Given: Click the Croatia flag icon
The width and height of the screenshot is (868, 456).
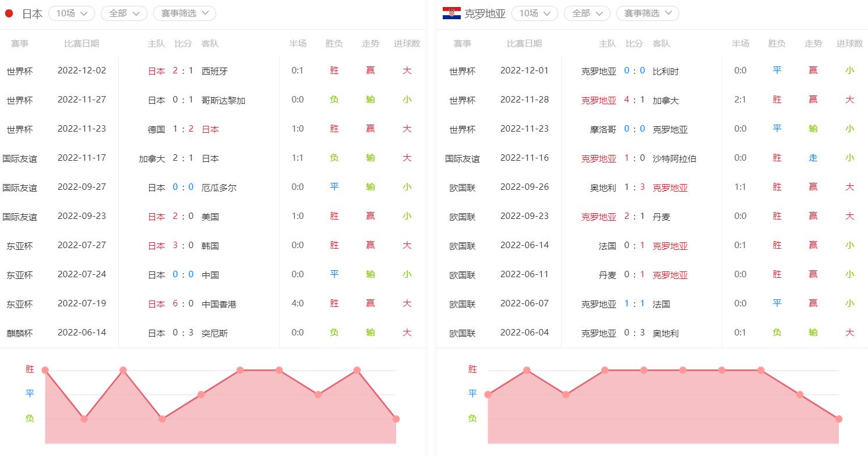Looking at the screenshot, I should click(x=451, y=13).
